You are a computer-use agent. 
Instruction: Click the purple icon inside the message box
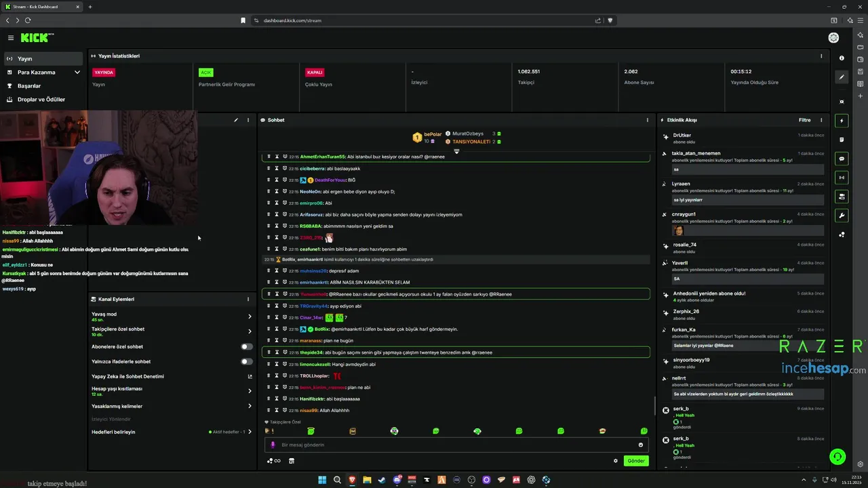(x=273, y=445)
